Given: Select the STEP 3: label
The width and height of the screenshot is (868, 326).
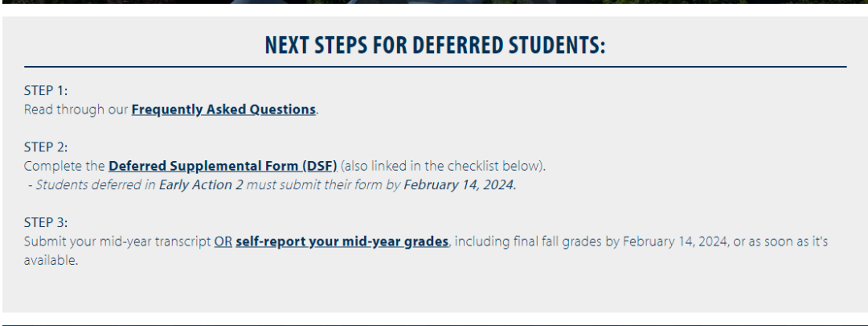Looking at the screenshot, I should point(45,223).
